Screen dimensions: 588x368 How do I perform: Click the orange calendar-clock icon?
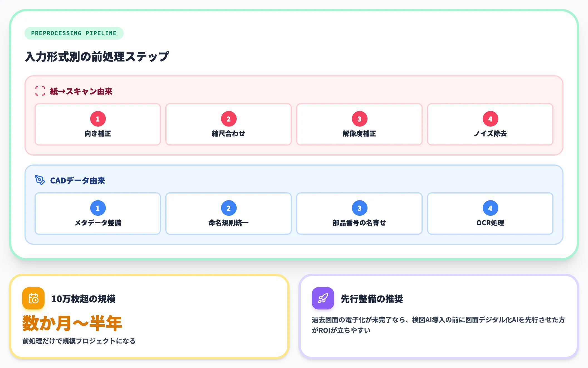[33, 298]
